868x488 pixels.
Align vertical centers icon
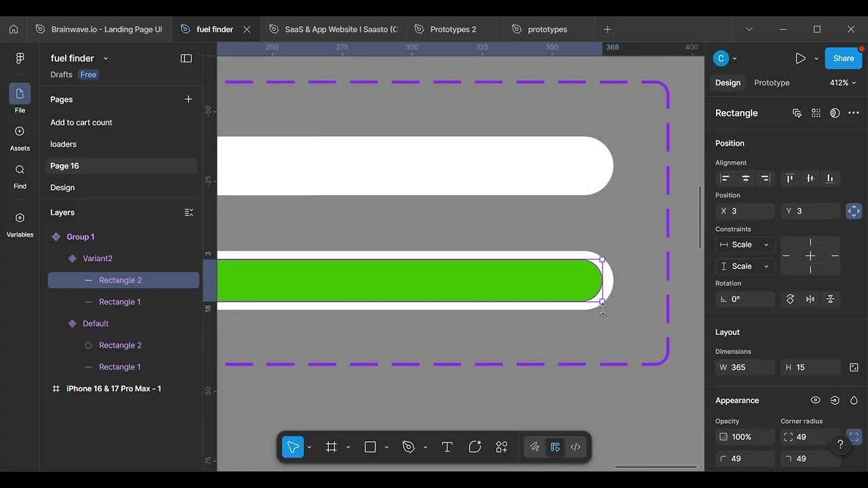[x=810, y=178]
